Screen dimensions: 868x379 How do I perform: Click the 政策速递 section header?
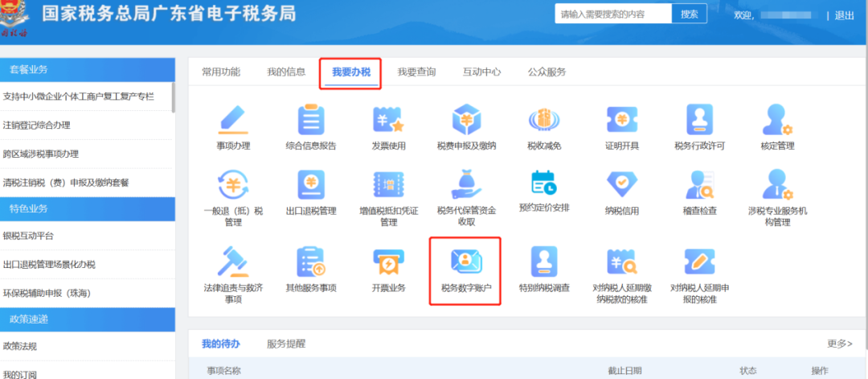88,319
